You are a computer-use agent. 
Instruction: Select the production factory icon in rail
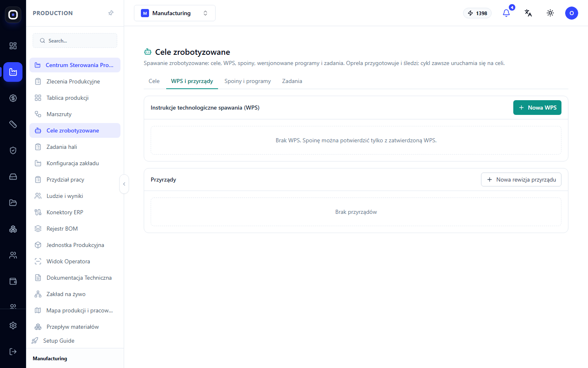tap(13, 72)
